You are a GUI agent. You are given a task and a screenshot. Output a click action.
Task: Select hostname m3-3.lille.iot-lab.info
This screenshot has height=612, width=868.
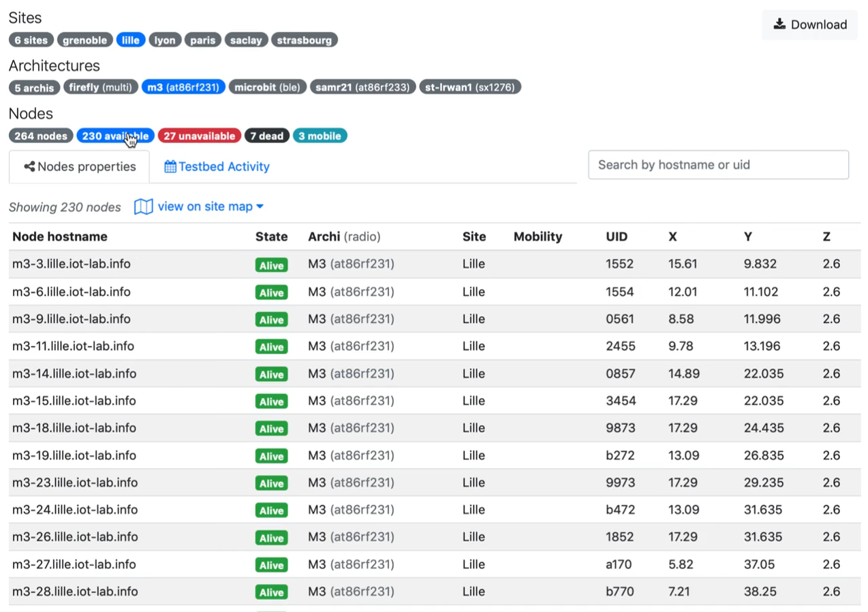click(x=72, y=264)
